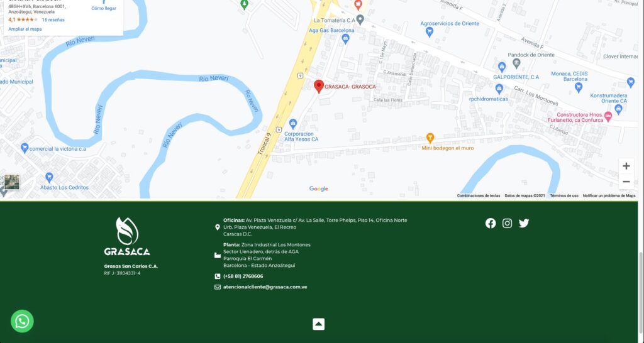This screenshot has height=343, width=644.
Task: Click the atencionalcliente@grasaca.com.ve email link
Action: pos(265,287)
